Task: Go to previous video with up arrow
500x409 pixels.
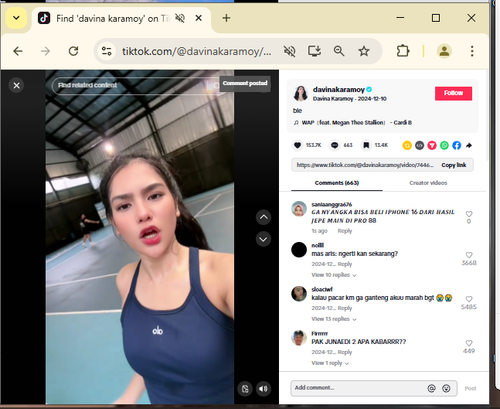Action: tap(263, 217)
